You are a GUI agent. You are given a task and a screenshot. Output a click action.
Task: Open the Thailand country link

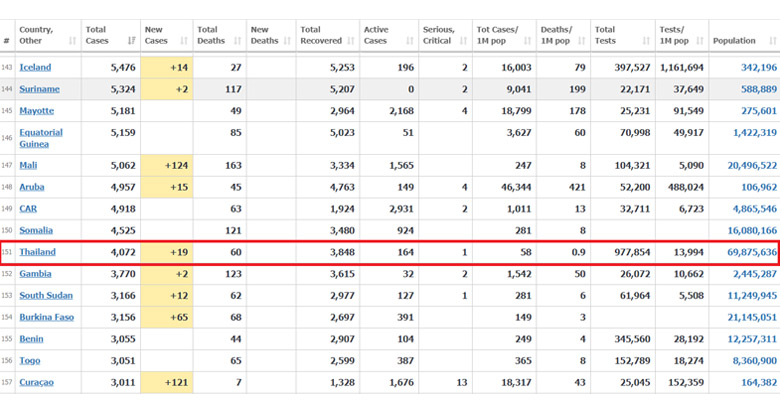pos(37,253)
